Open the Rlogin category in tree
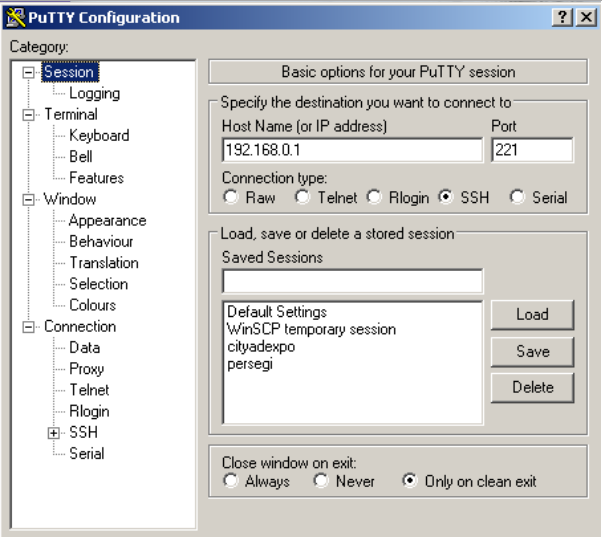The width and height of the screenshot is (602, 537). coord(89,411)
